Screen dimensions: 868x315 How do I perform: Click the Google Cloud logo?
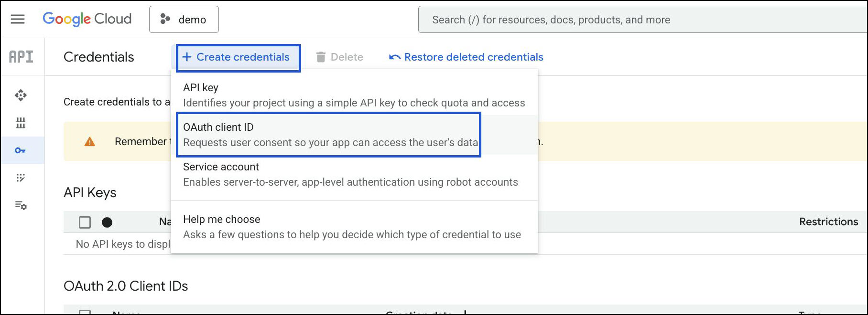87,19
